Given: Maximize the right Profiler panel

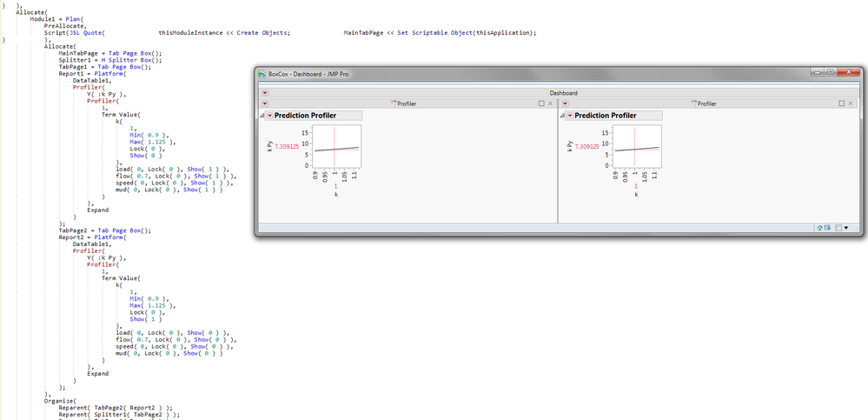Looking at the screenshot, I should click(842, 103).
